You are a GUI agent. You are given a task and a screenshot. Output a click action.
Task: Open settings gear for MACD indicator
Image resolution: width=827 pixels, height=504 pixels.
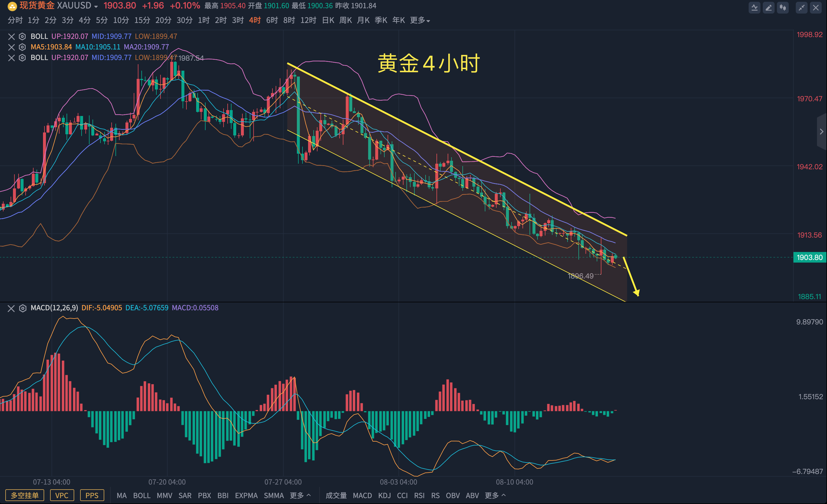click(22, 308)
